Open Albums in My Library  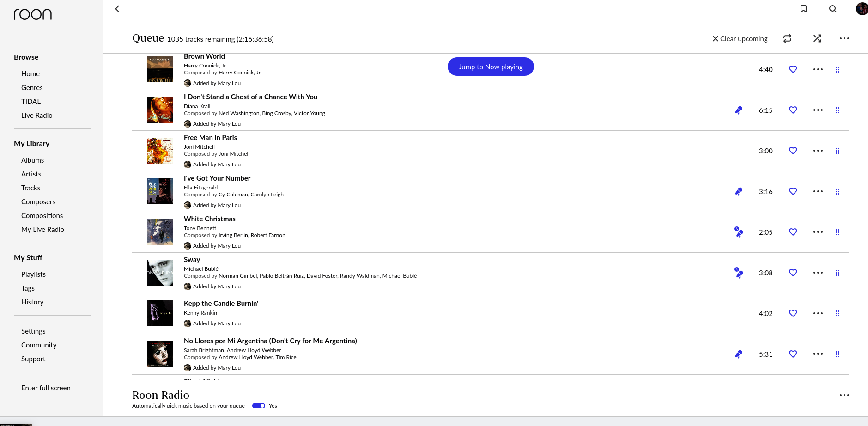coord(33,160)
